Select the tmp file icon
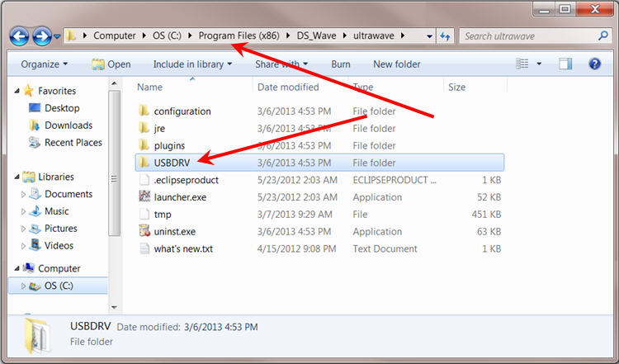The image size is (619, 364). [144, 214]
